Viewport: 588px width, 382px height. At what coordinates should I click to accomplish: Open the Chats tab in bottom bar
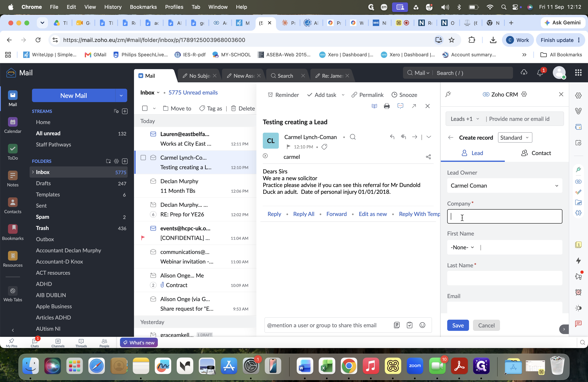pos(35,342)
